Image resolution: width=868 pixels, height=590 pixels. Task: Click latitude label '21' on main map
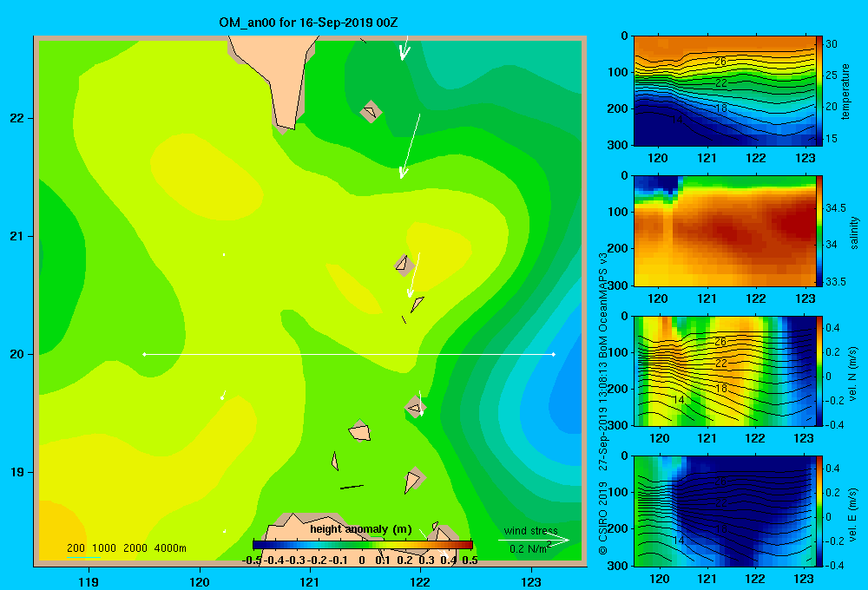[17, 236]
